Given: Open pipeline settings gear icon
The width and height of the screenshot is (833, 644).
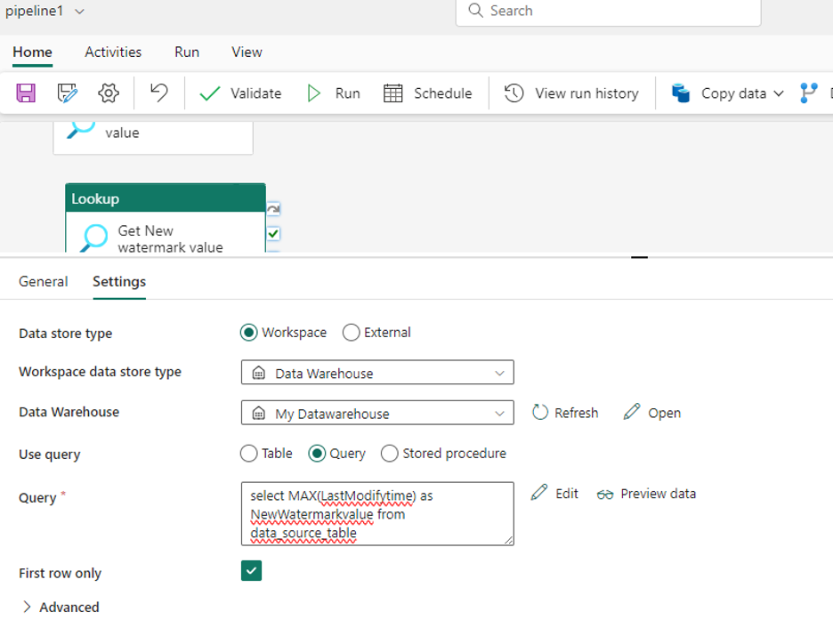Looking at the screenshot, I should click(x=109, y=93).
